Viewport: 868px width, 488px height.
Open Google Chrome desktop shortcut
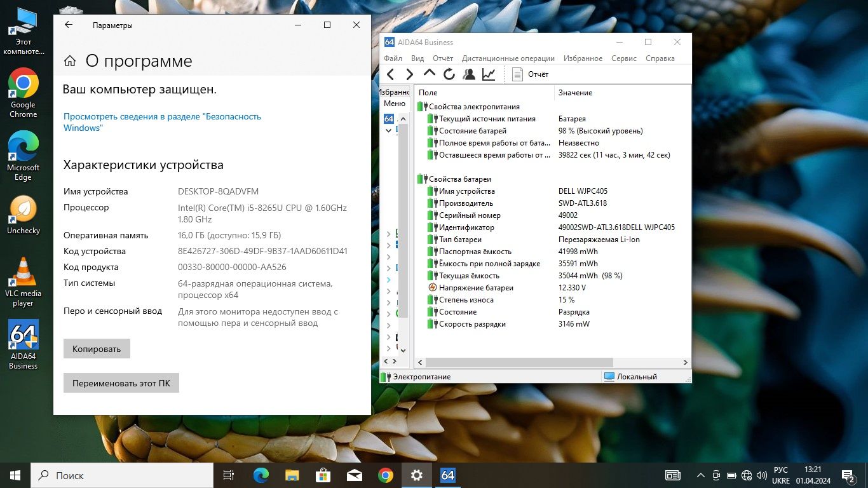[24, 93]
